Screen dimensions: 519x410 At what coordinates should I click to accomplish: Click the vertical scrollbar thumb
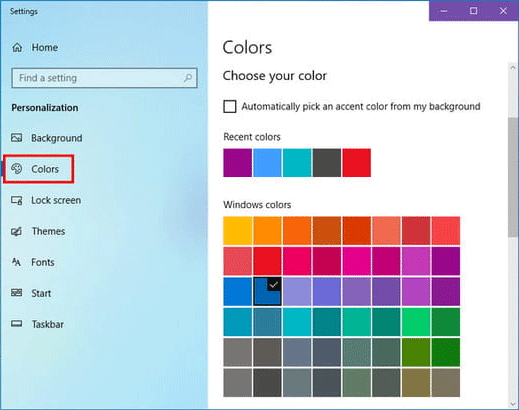coord(513,177)
